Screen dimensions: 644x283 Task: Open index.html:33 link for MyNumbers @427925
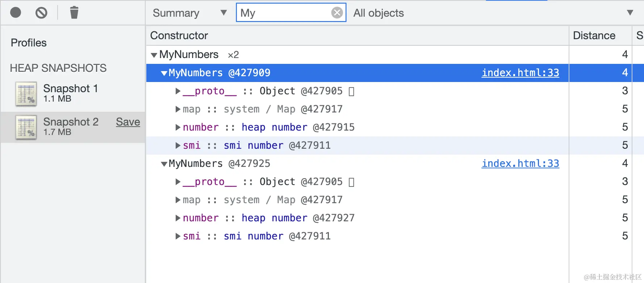(x=520, y=164)
